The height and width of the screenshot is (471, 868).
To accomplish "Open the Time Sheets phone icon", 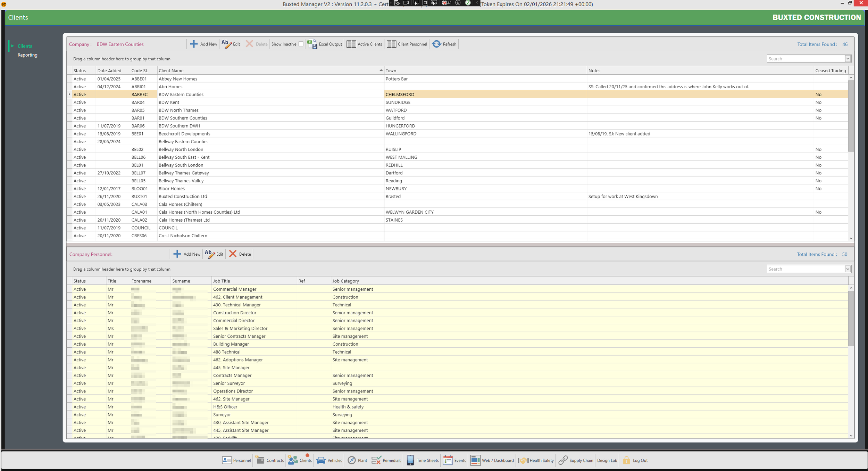I will 410,460.
